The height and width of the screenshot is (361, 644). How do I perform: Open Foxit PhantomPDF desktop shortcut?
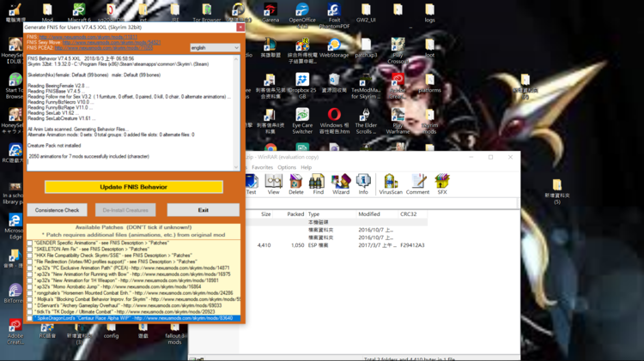(334, 15)
